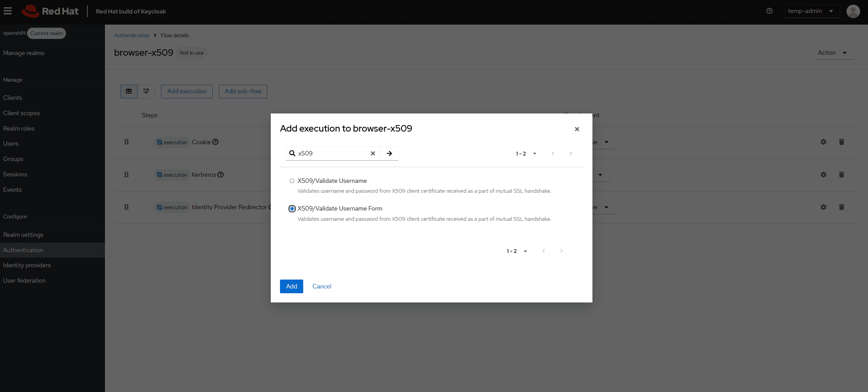868x392 pixels.
Task: Open the hamburger navigation menu
Action: pos(8,11)
